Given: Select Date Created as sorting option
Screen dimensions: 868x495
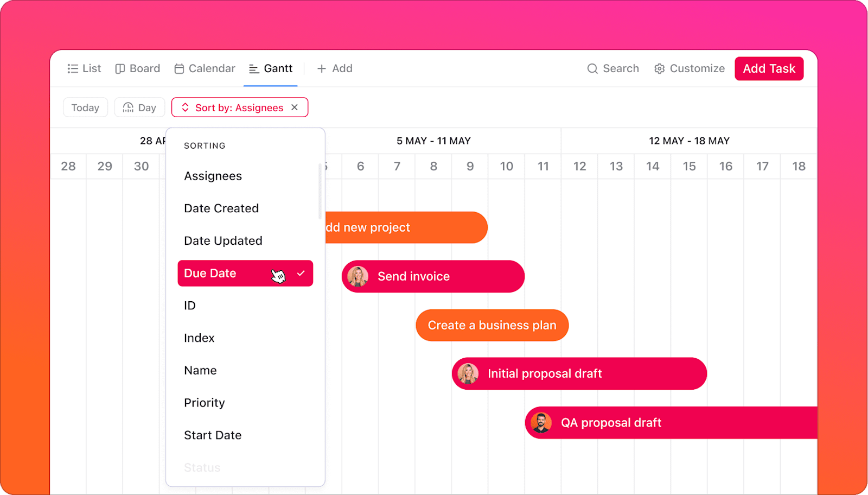Looking at the screenshot, I should coord(221,208).
